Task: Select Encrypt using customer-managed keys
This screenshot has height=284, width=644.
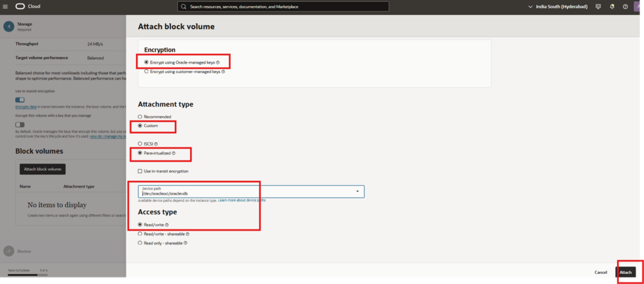Action: [147, 72]
